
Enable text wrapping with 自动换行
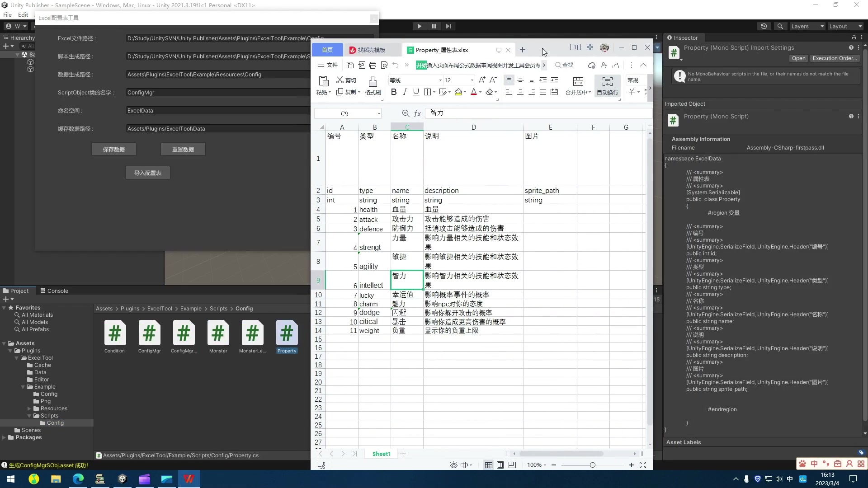click(x=607, y=85)
